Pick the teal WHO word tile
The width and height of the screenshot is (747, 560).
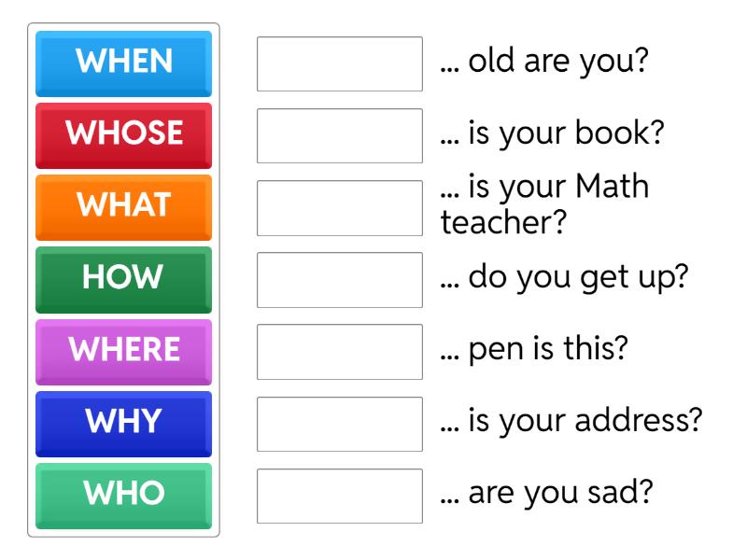[x=123, y=495]
